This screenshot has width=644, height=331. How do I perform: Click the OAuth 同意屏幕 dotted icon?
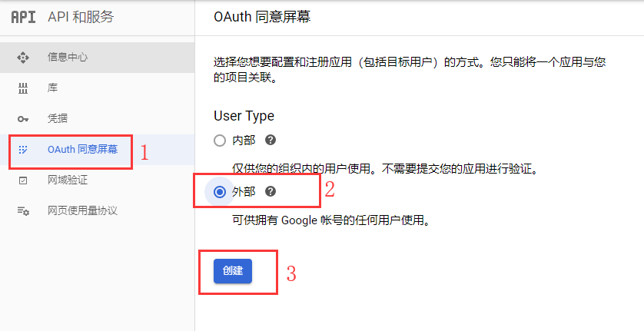click(23, 150)
